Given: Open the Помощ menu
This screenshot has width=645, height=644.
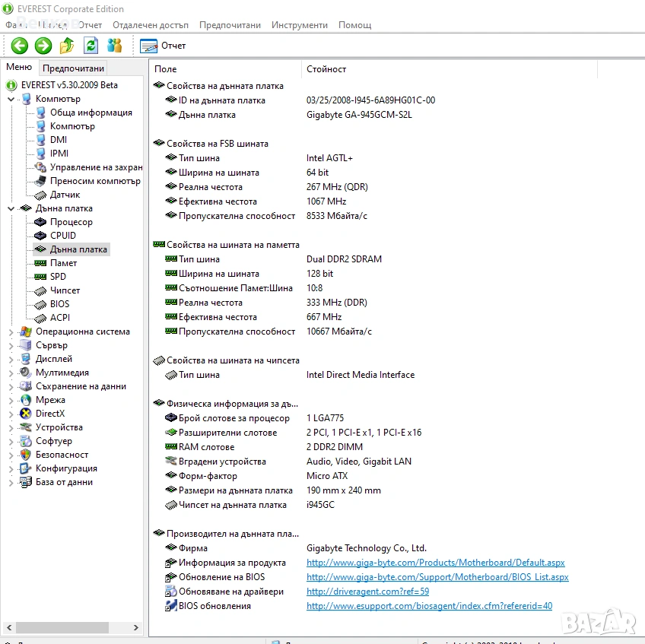Looking at the screenshot, I should coord(354,25).
